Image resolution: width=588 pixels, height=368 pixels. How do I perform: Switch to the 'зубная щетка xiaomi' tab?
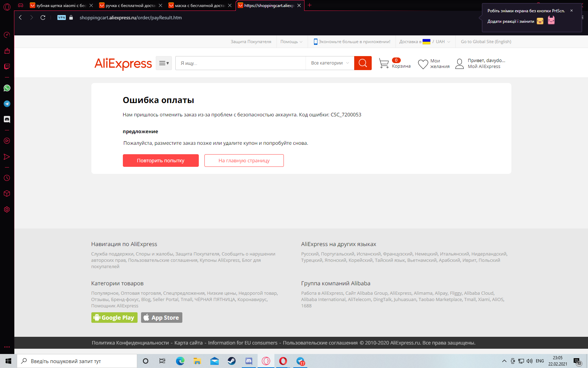click(x=61, y=6)
